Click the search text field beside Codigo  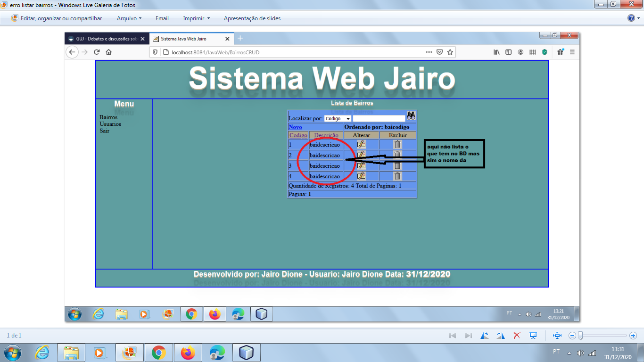pyautogui.click(x=379, y=119)
